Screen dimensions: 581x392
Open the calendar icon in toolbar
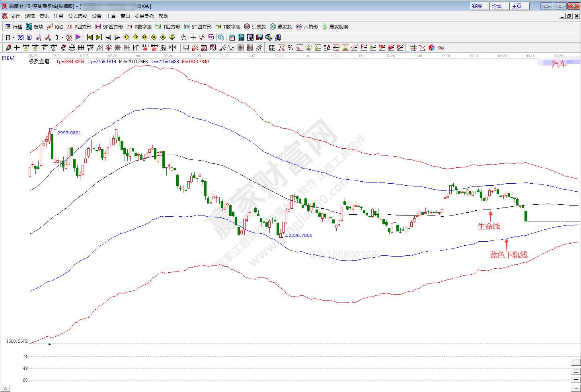pyautogui.click(x=232, y=37)
